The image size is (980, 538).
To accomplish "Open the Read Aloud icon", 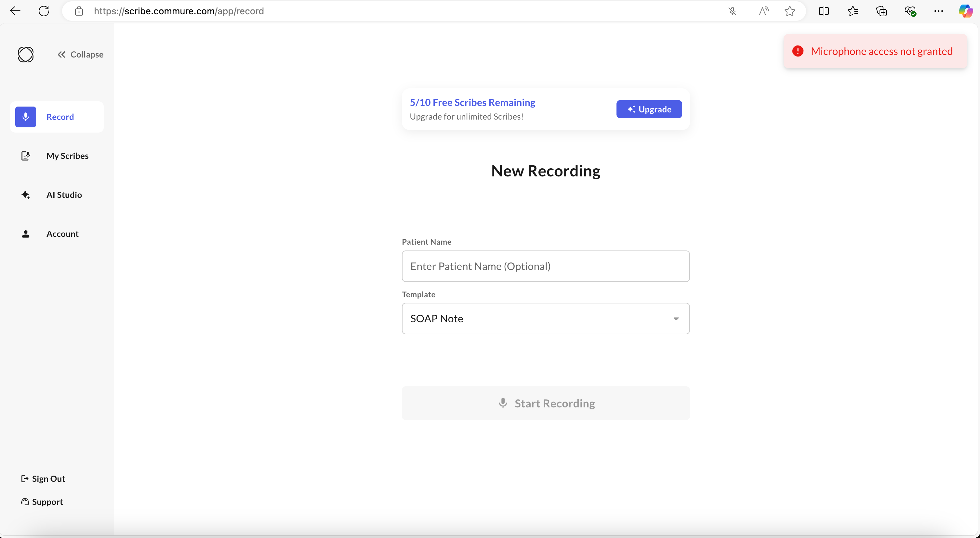I will pyautogui.click(x=763, y=11).
